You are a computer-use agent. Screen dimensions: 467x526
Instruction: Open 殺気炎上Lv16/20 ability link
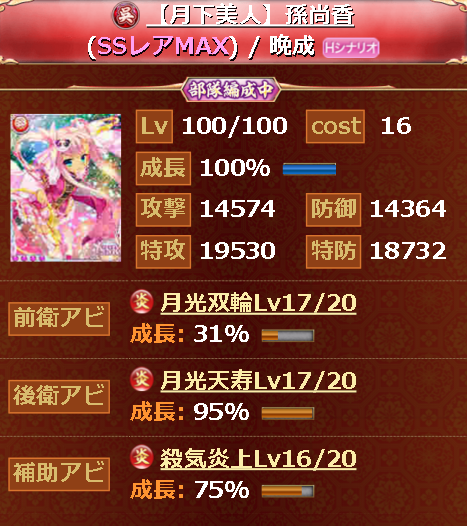(258, 458)
